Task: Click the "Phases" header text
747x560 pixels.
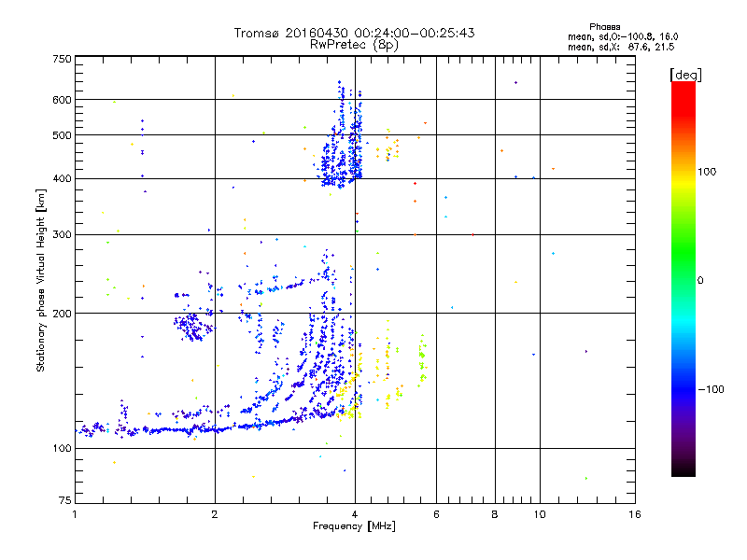Action: [604, 27]
